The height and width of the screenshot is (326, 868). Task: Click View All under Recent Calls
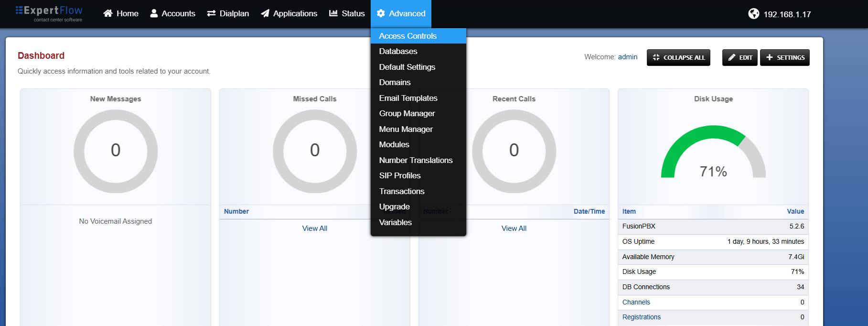514,228
